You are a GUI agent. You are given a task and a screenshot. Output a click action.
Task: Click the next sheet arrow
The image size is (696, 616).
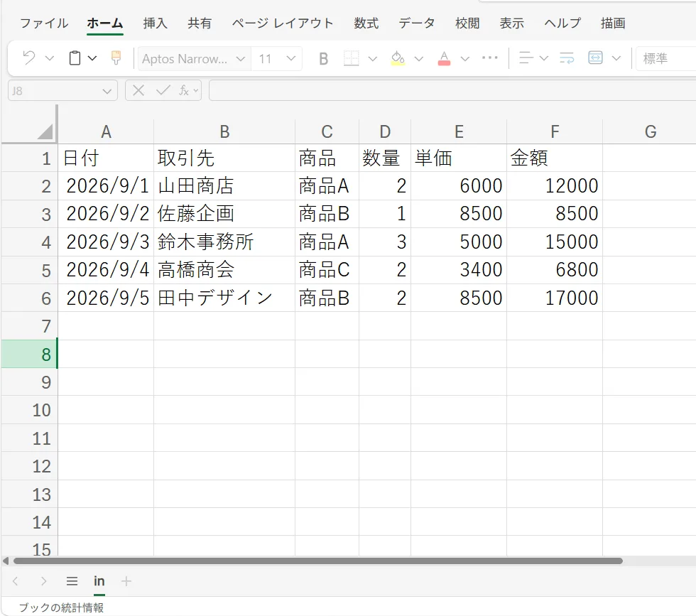[43, 581]
